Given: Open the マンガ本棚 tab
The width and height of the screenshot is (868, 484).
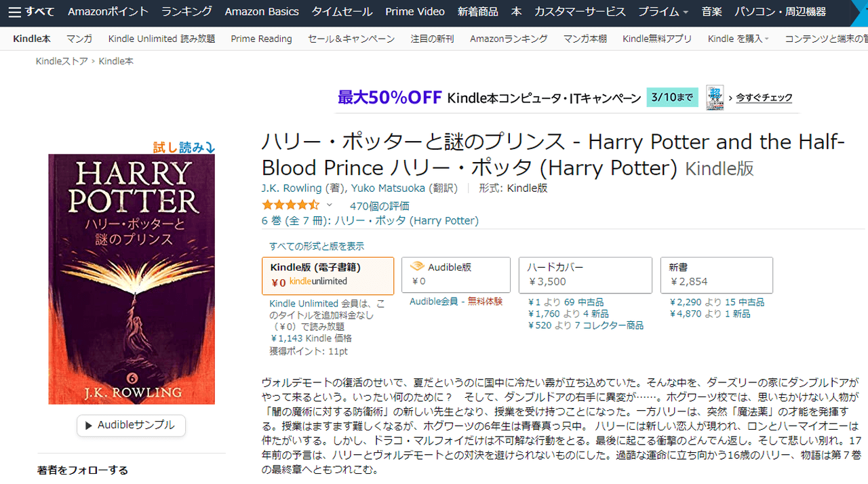Looking at the screenshot, I should coord(585,39).
